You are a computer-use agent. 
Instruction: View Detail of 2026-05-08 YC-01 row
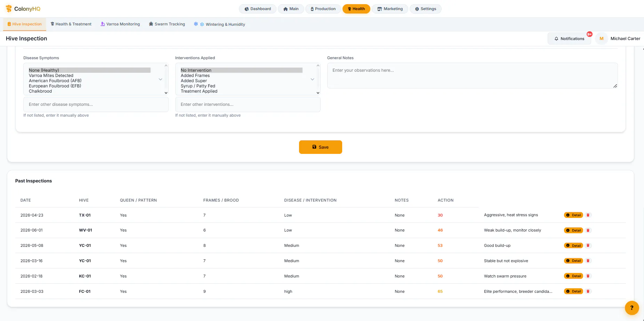pos(573,246)
